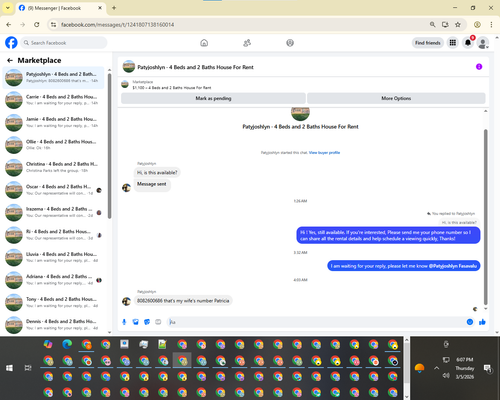Record a voice clip microphone icon
This screenshot has width=500, height=400.
(x=124, y=322)
